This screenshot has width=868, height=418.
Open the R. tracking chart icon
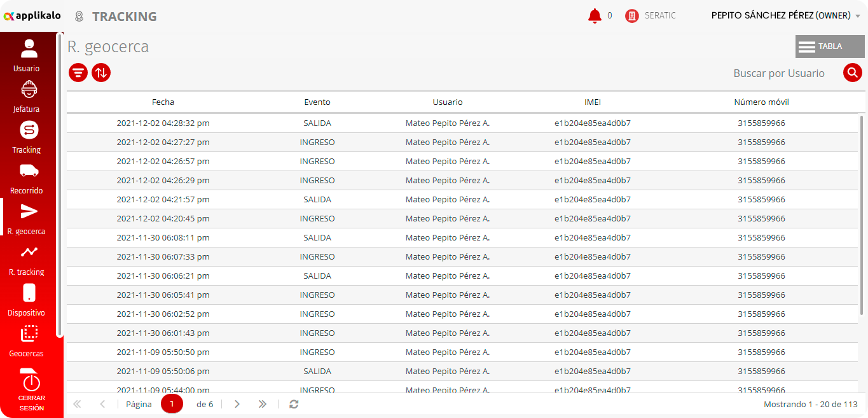pos(29,252)
